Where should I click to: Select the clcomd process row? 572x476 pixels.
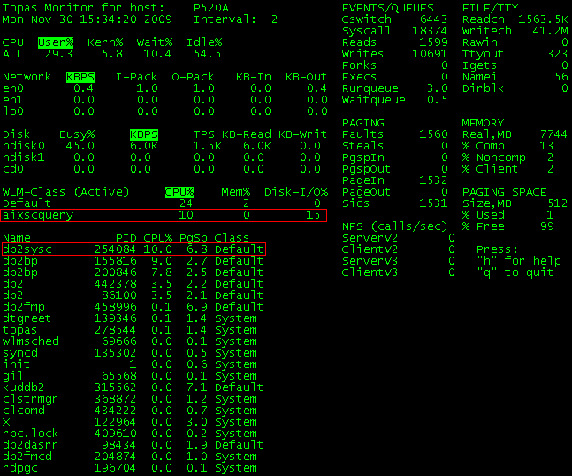point(130,410)
